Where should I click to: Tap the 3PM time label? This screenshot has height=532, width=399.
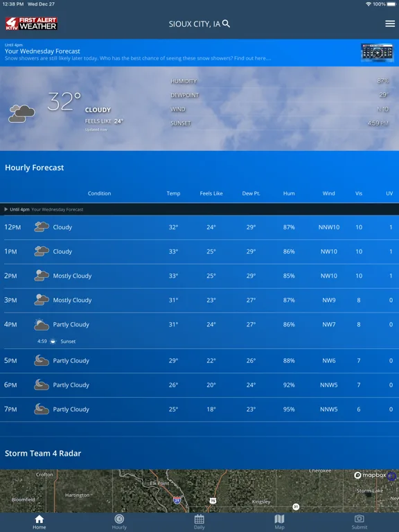pyautogui.click(x=10, y=300)
